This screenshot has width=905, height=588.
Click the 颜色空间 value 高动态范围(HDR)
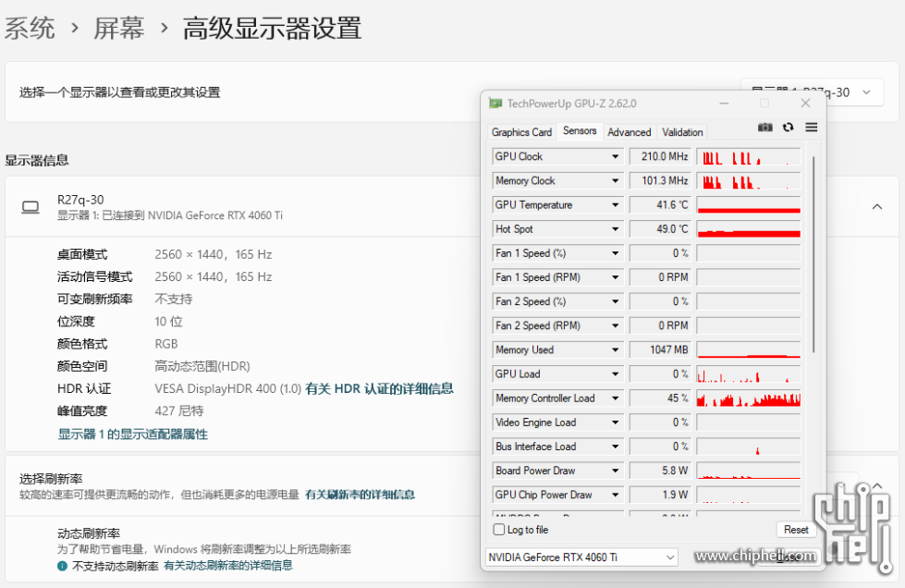click(202, 366)
